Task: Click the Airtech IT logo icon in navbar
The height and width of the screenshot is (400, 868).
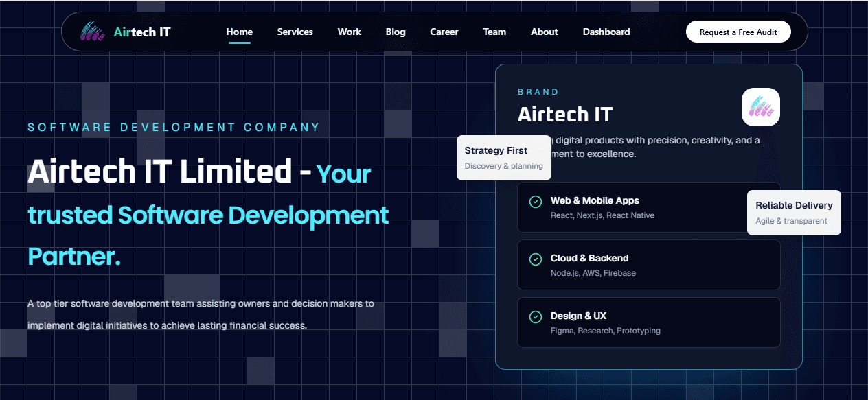Action: [93, 32]
